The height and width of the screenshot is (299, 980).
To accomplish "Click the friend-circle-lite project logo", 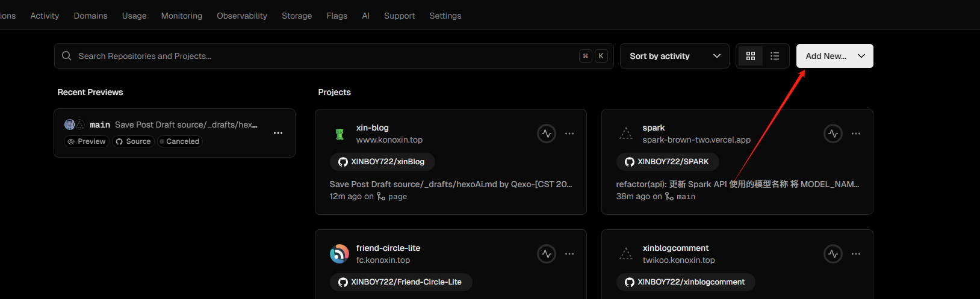I will [340, 254].
